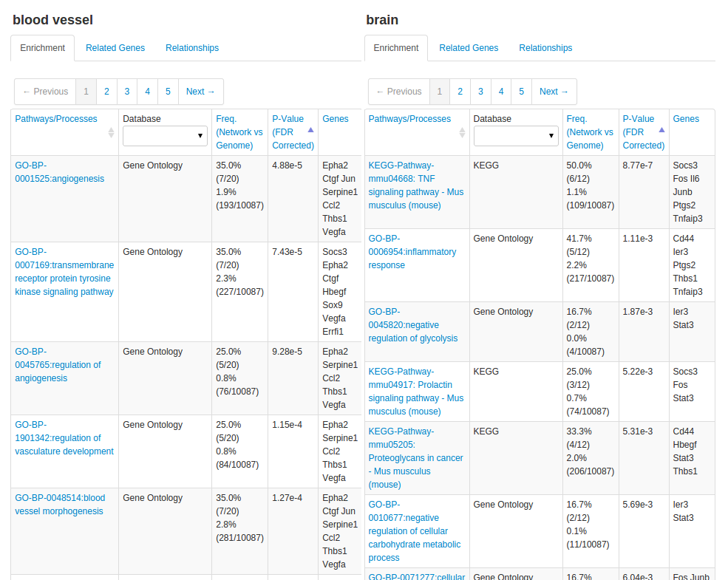Switch to Related Genes tab under brain
Viewport: 728px width, 580px height.
tap(469, 48)
